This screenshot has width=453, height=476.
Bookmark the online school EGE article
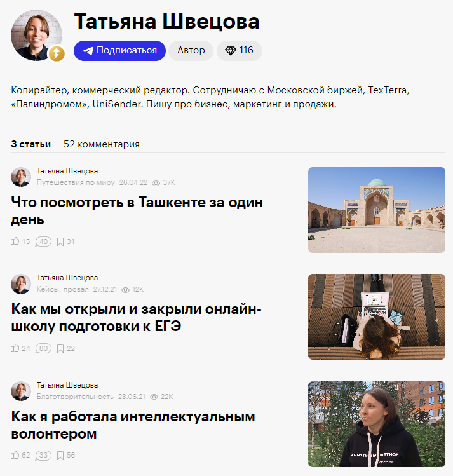(x=60, y=348)
